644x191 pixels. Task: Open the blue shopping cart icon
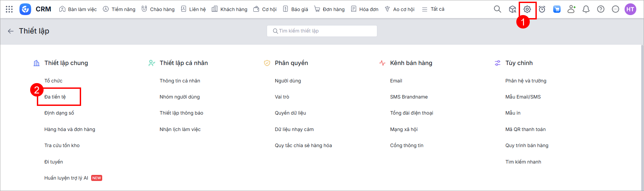pyautogui.click(x=557, y=9)
